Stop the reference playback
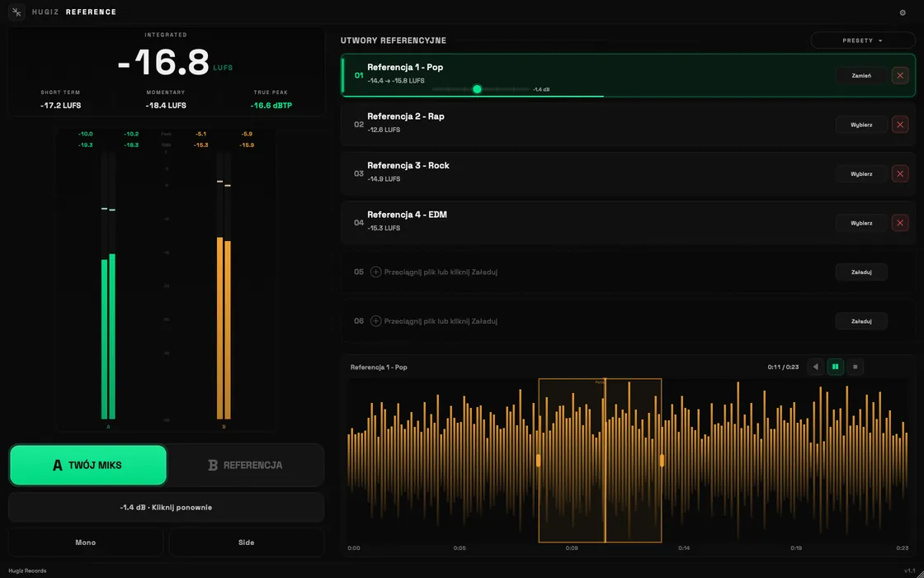 [855, 367]
